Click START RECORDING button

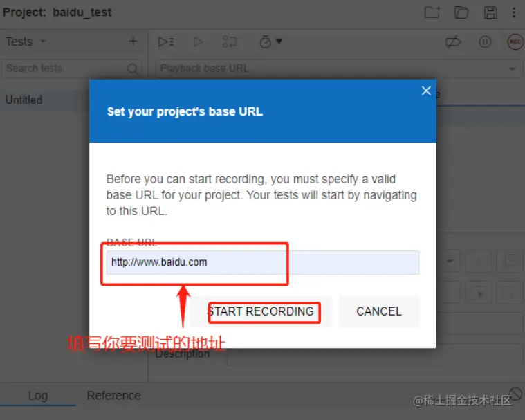tap(261, 311)
